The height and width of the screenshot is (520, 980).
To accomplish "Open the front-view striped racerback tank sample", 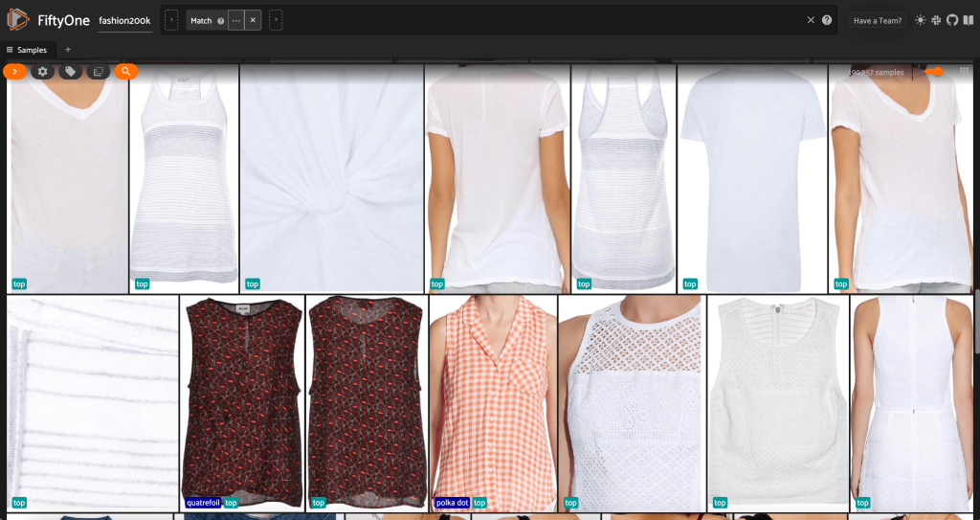I will pyautogui.click(x=185, y=178).
